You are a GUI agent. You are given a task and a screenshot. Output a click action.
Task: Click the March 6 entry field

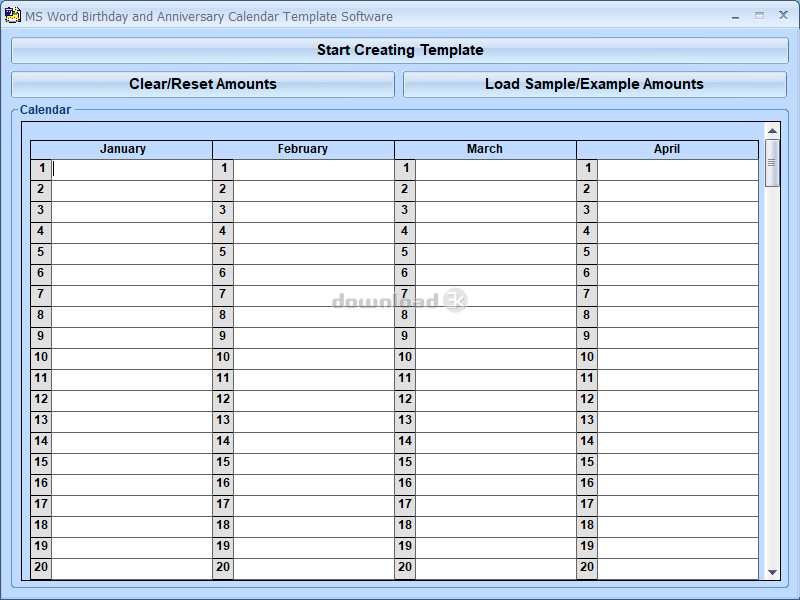pyautogui.click(x=496, y=275)
